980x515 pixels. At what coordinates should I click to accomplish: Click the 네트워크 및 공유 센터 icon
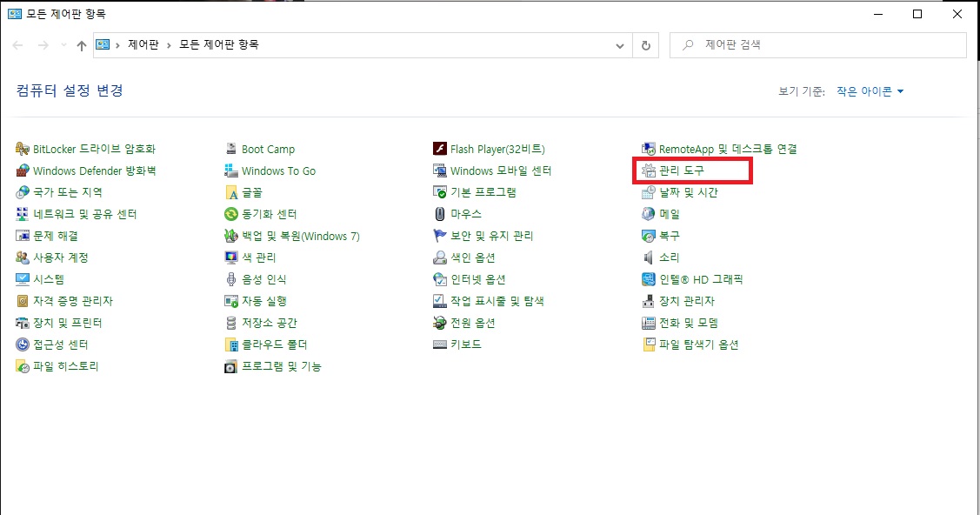[23, 214]
